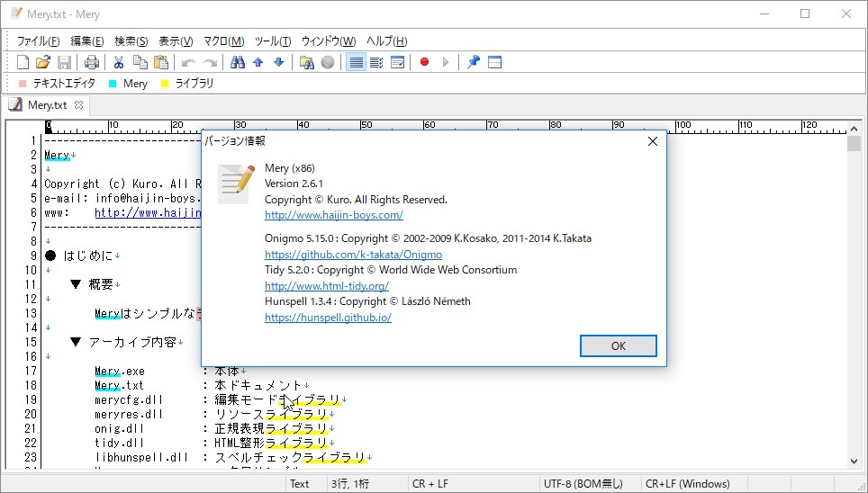Start macro recording with red circle
The image size is (868, 493).
click(425, 62)
